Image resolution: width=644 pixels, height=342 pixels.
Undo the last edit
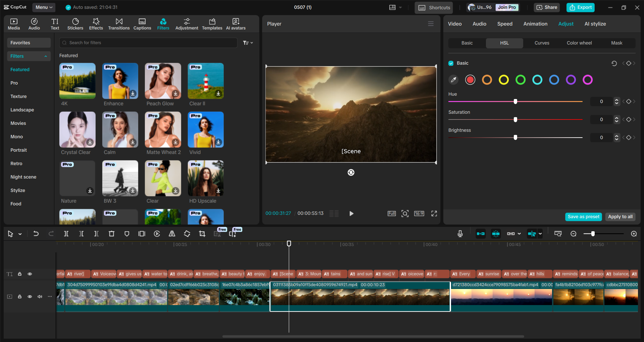[x=36, y=234]
